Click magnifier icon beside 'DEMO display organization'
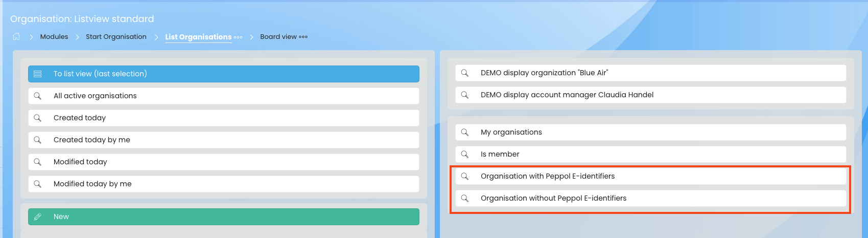This screenshot has height=238, width=868. [x=464, y=73]
